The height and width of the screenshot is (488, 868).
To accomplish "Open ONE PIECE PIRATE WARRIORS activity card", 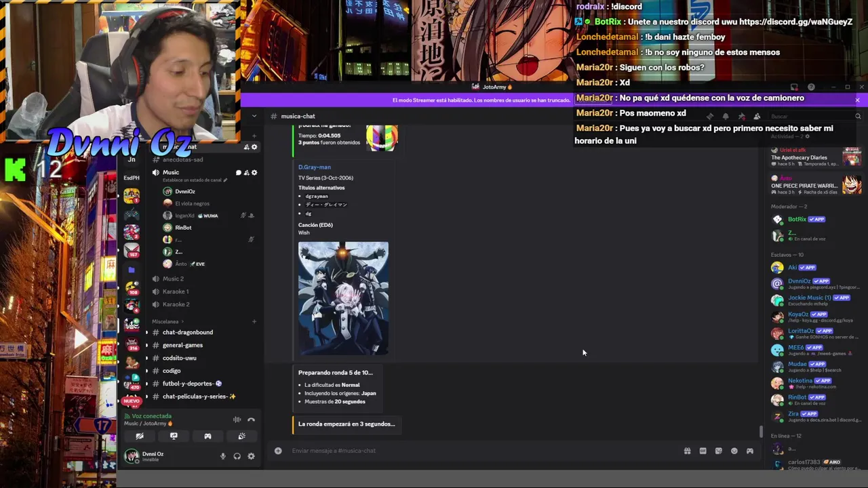I will coord(815,186).
